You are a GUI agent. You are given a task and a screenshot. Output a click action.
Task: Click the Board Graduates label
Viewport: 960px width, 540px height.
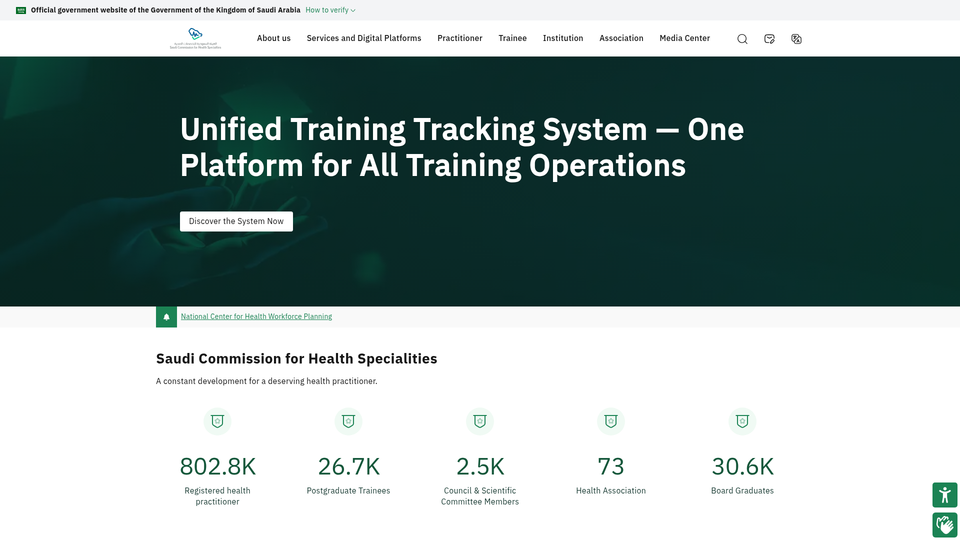tap(742, 490)
